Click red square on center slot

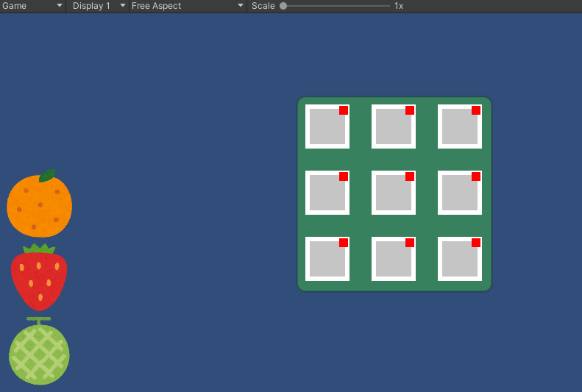click(410, 177)
